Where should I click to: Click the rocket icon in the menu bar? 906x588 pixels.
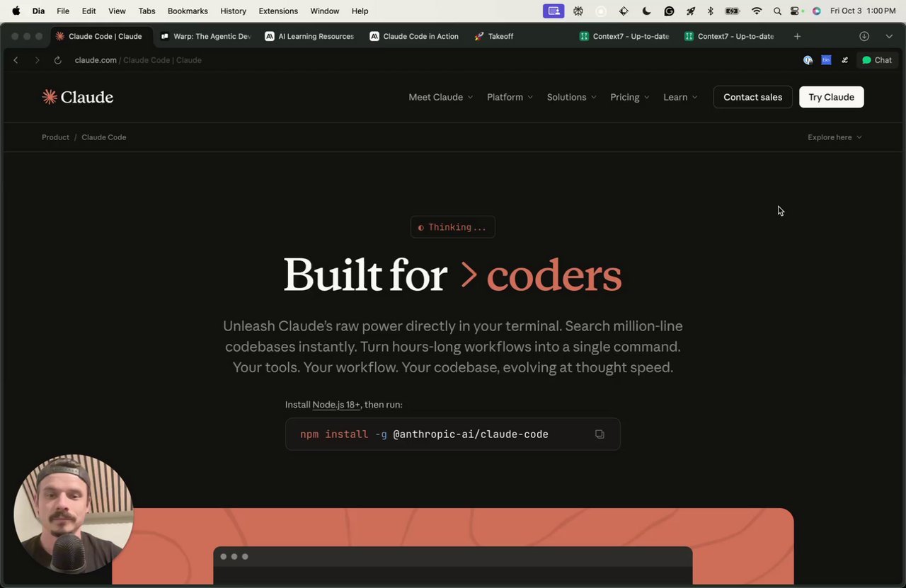(x=690, y=11)
